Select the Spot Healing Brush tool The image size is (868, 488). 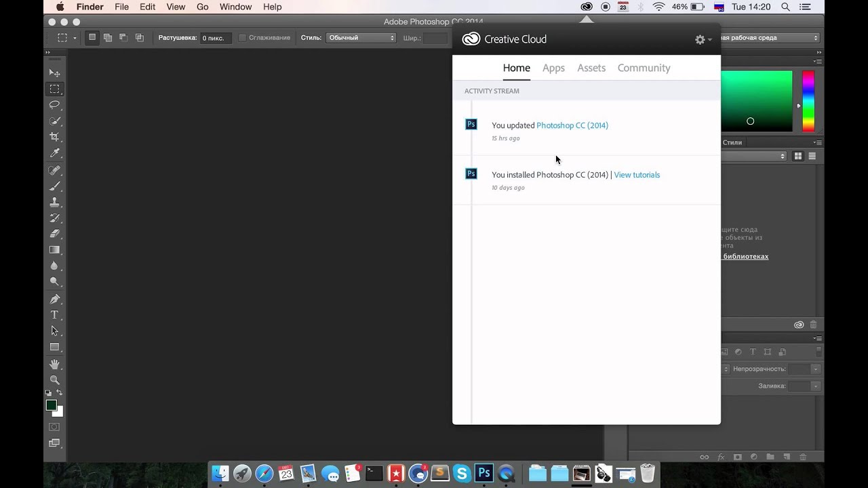coord(55,170)
